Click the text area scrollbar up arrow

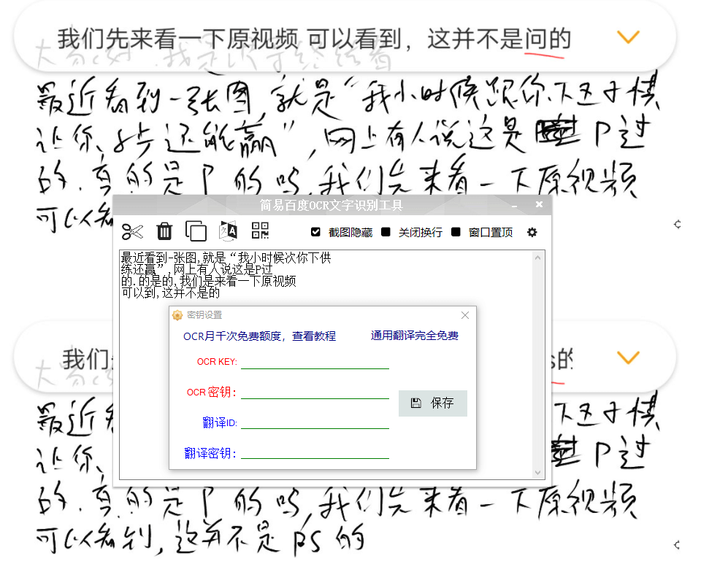537,258
